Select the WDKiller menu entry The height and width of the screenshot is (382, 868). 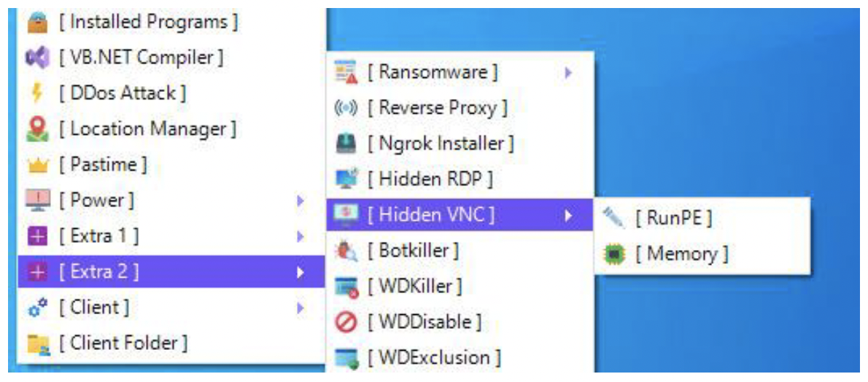coord(460,286)
